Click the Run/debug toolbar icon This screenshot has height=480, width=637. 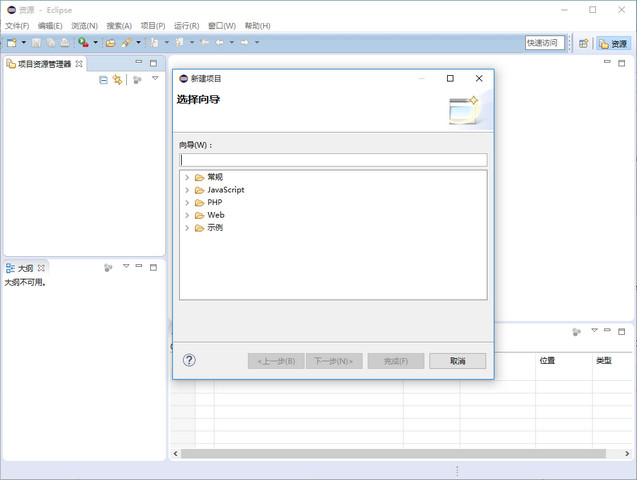point(83,43)
